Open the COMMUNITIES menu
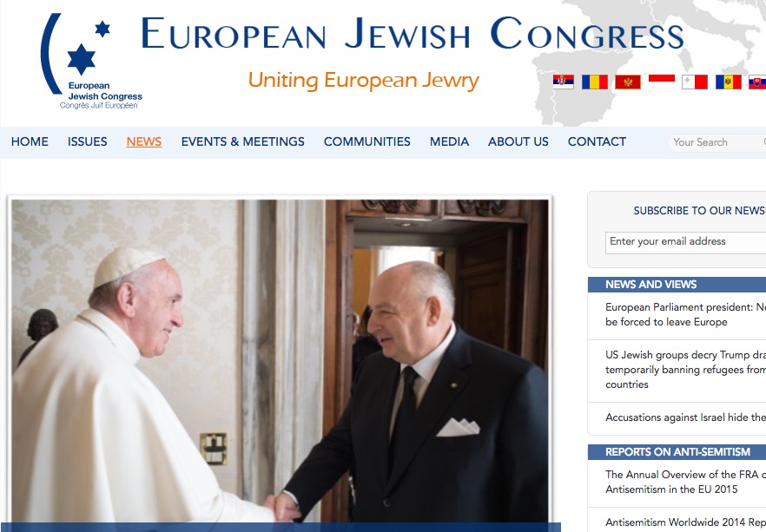The height and width of the screenshot is (532, 766). coord(366,141)
